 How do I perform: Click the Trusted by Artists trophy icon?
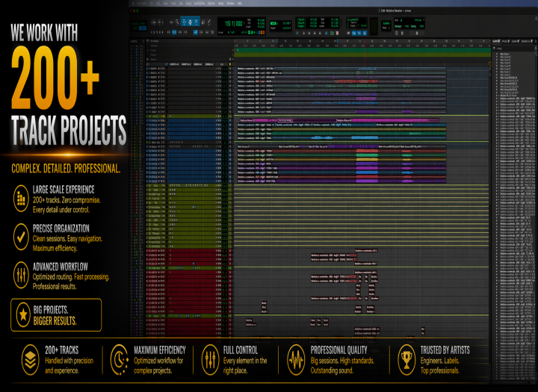pos(406,356)
